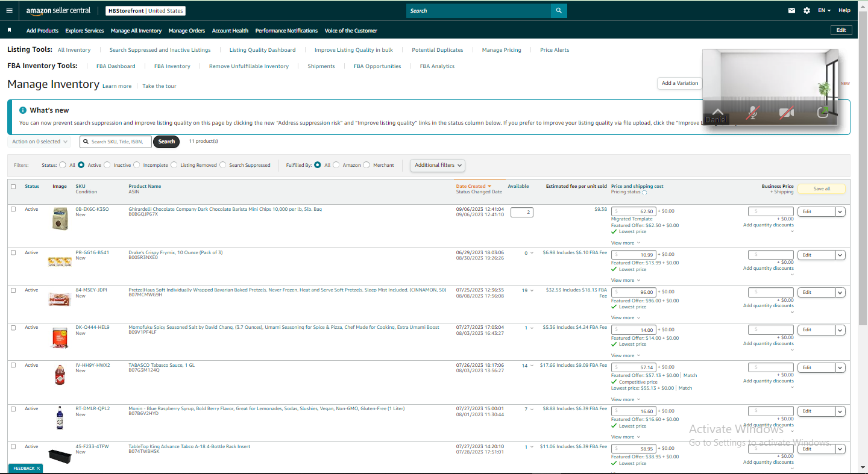The image size is (868, 474).
Task: Check the TABASCO Sauce row checkbox
Action: pos(13,365)
